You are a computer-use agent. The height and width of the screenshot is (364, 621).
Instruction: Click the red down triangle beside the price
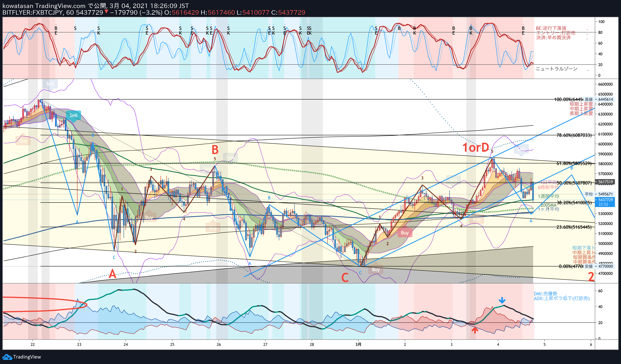tap(106, 11)
